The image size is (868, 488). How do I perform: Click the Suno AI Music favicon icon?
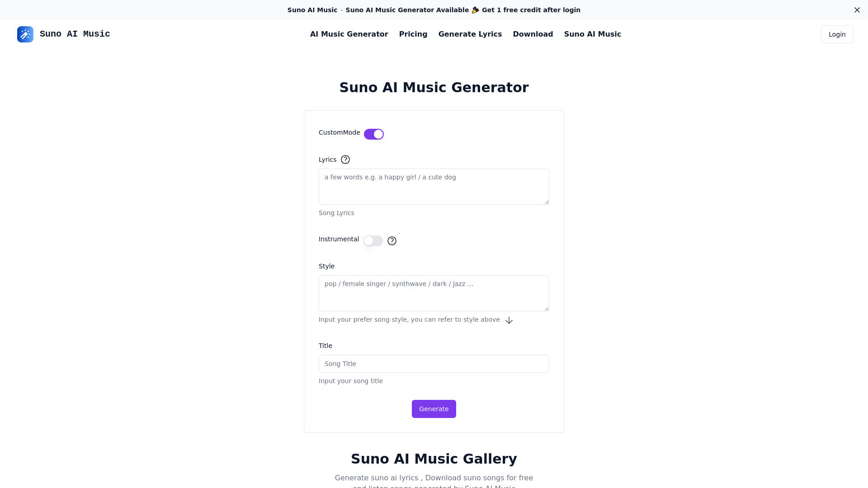tap(25, 34)
